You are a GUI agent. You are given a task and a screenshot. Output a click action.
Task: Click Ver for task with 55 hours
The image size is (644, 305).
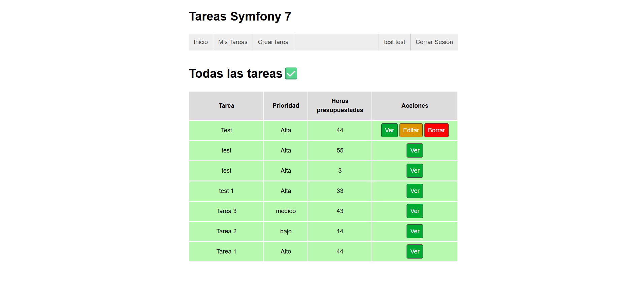pos(415,150)
